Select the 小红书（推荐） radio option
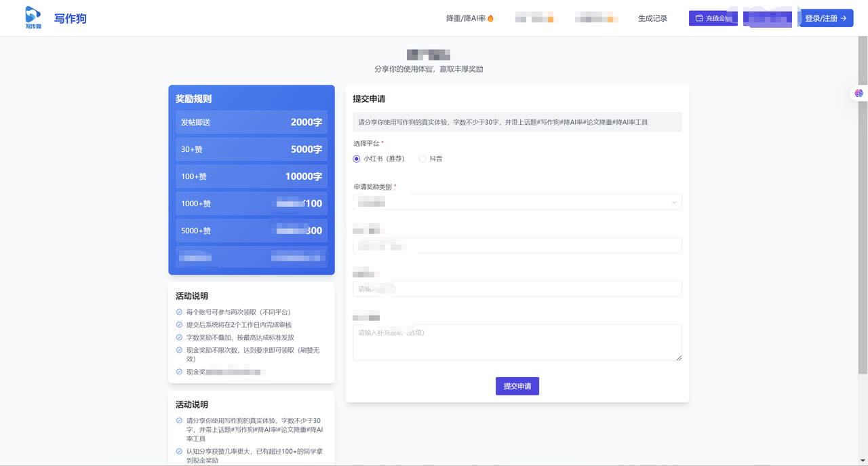The height and width of the screenshot is (466, 868). [x=379, y=159]
